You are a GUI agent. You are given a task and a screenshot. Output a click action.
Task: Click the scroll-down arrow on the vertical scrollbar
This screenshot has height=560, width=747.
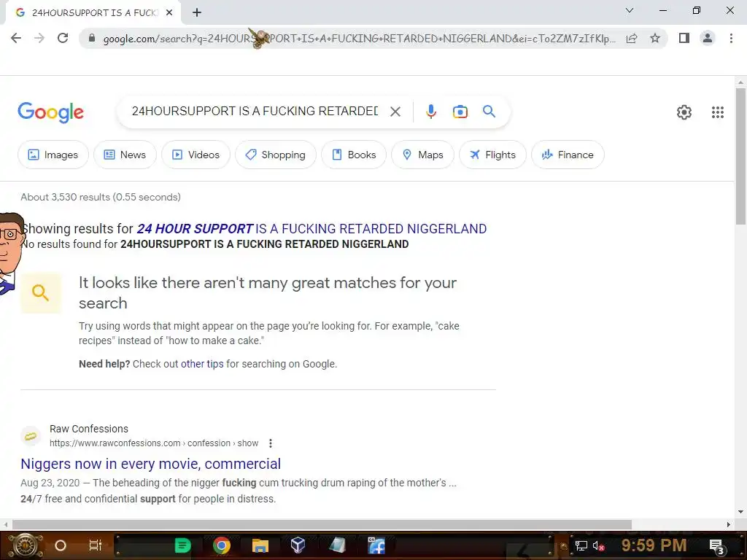[740, 512]
